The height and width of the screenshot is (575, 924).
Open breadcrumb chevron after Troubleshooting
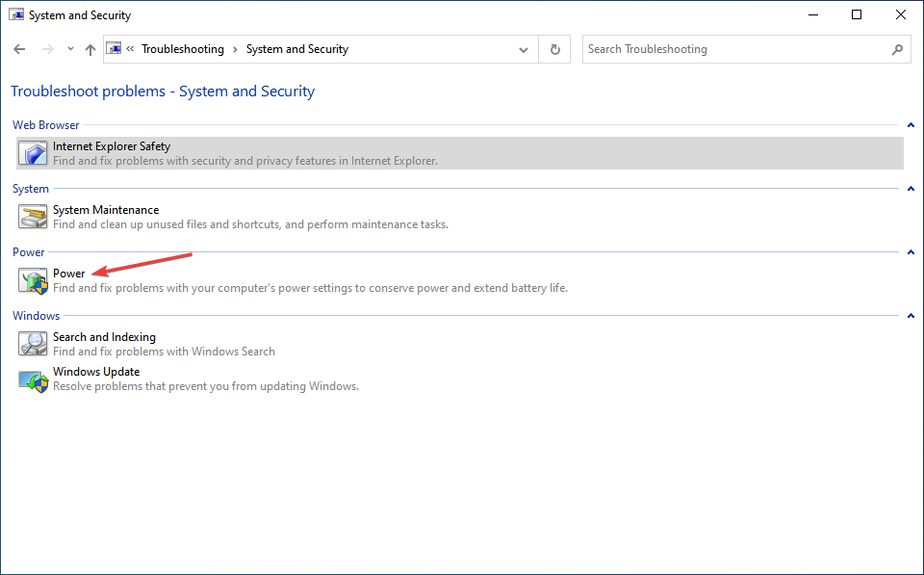pyautogui.click(x=235, y=49)
